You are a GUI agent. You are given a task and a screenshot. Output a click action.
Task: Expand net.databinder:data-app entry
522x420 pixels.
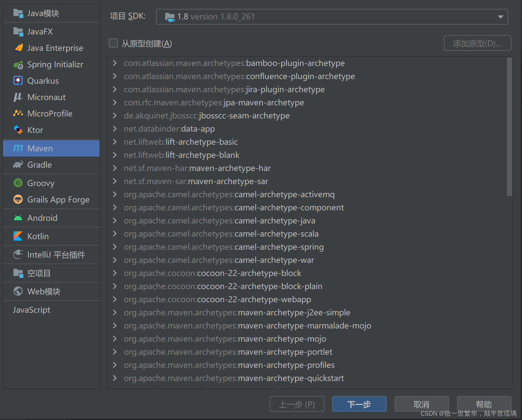pyautogui.click(x=115, y=129)
